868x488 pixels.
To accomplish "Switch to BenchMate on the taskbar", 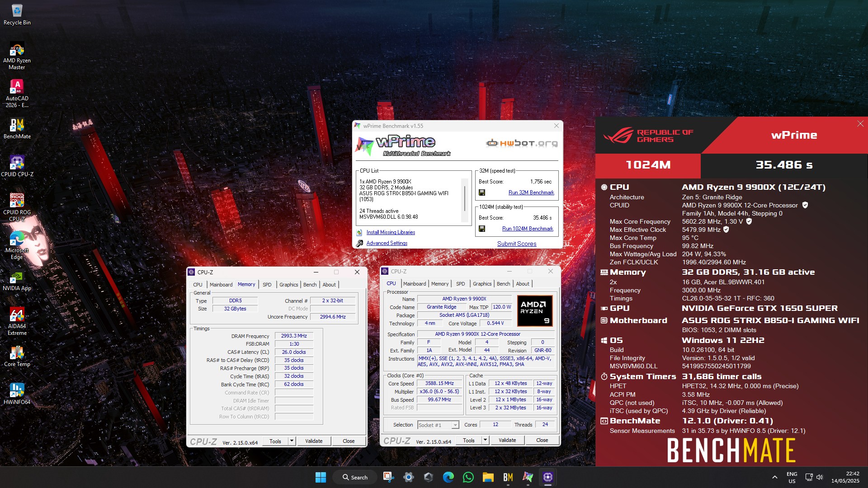I will click(508, 477).
